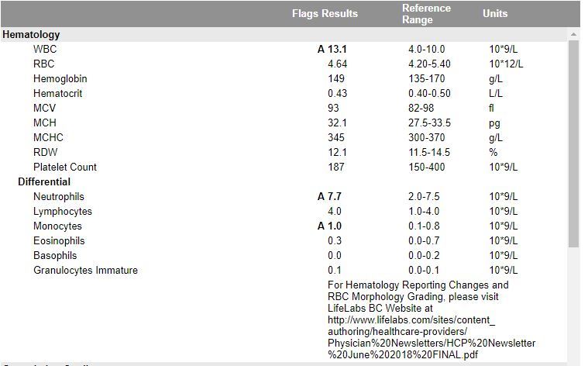The width and height of the screenshot is (588, 366).
Task: Select the RDW row label
Action: (x=46, y=153)
